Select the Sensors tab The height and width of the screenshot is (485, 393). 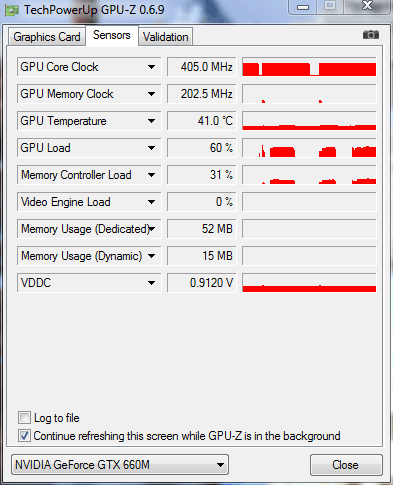click(112, 35)
